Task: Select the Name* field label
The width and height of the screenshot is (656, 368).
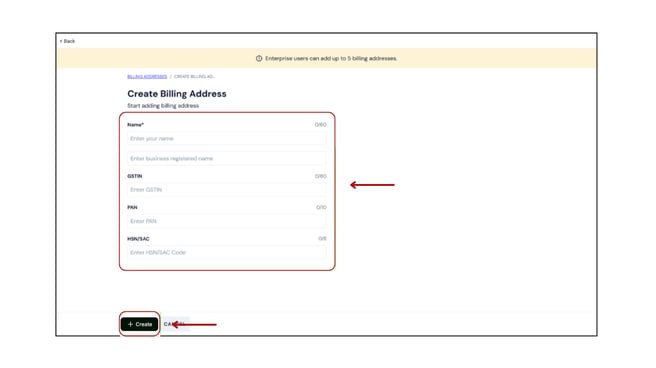Action: tap(136, 125)
